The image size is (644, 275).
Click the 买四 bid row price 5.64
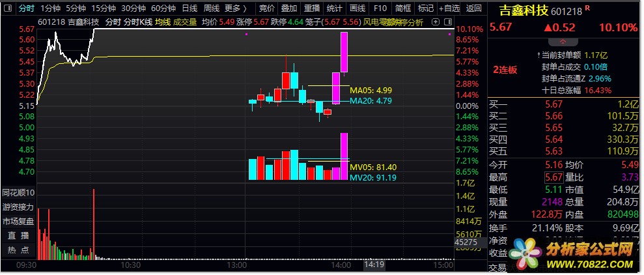coord(554,139)
